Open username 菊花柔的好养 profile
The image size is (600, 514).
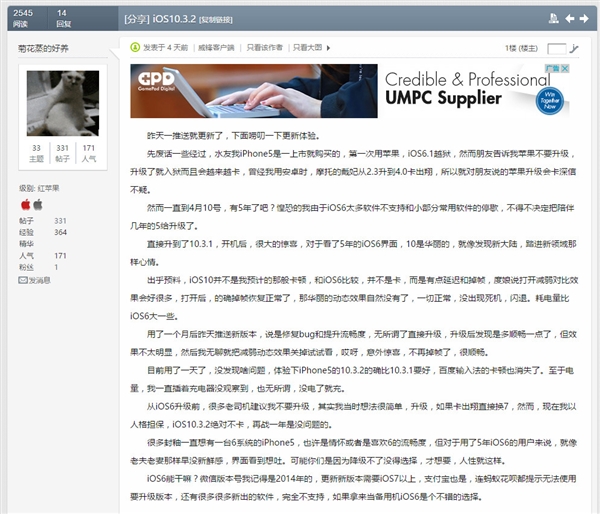point(43,47)
